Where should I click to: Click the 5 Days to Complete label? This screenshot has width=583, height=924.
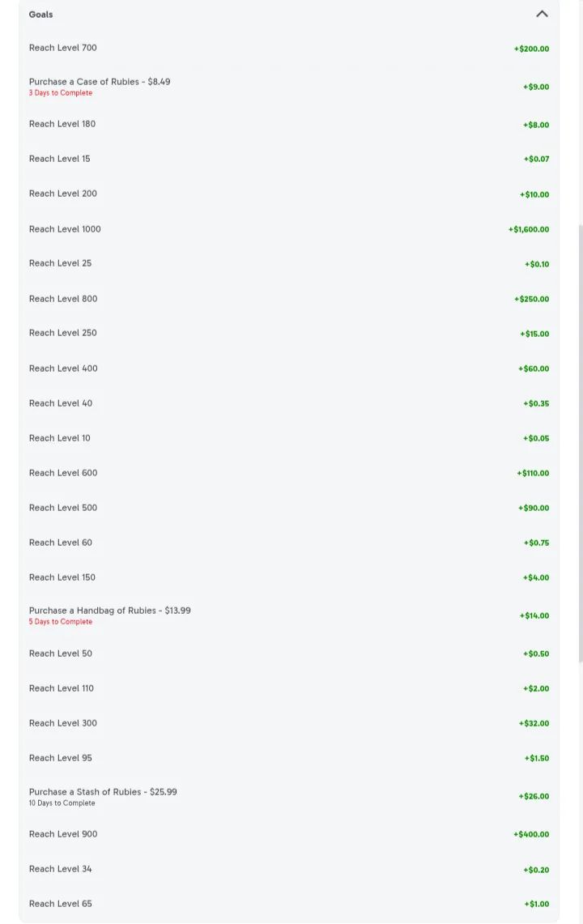(60, 622)
